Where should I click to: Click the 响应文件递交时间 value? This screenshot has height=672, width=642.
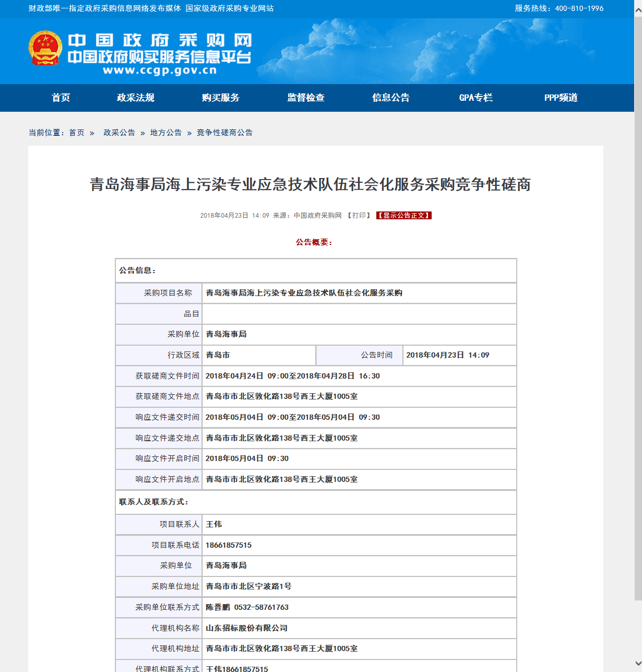(x=293, y=417)
